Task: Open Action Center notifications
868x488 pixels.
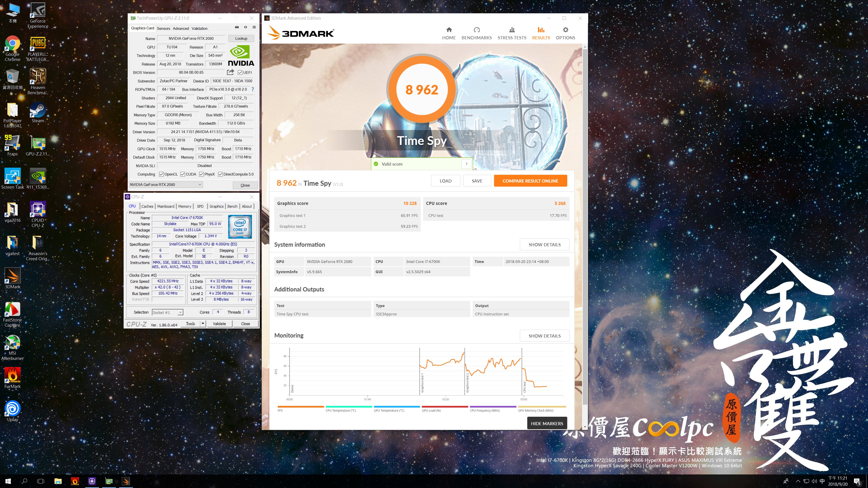Action: coord(858,481)
